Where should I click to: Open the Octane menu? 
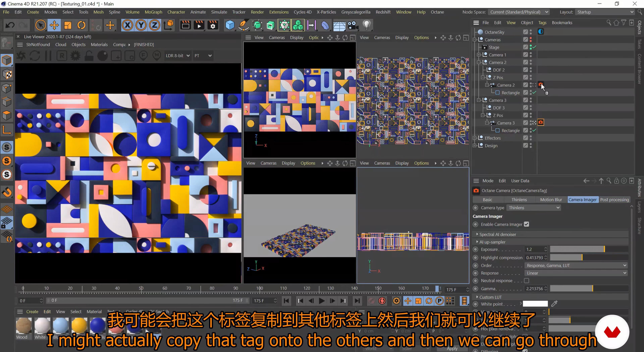pos(437,12)
